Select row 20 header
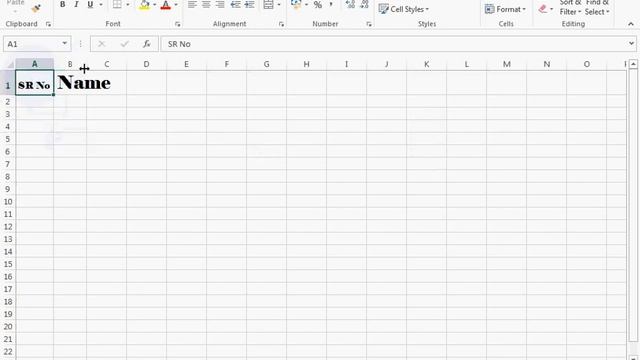The width and height of the screenshot is (640, 360). point(7,327)
